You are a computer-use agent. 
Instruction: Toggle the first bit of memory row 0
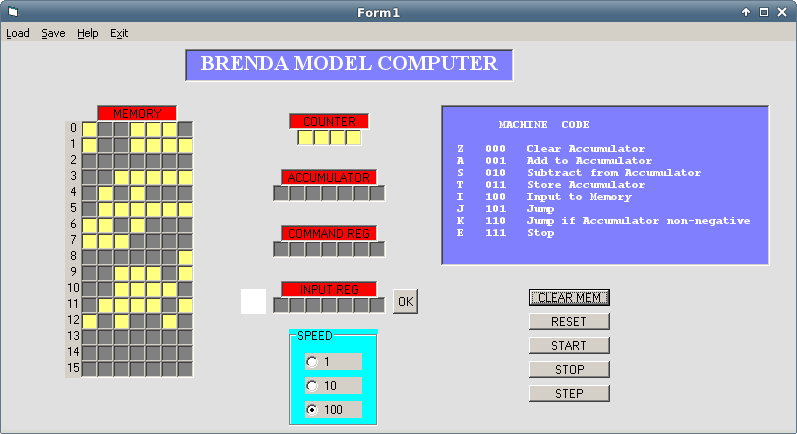[89, 129]
